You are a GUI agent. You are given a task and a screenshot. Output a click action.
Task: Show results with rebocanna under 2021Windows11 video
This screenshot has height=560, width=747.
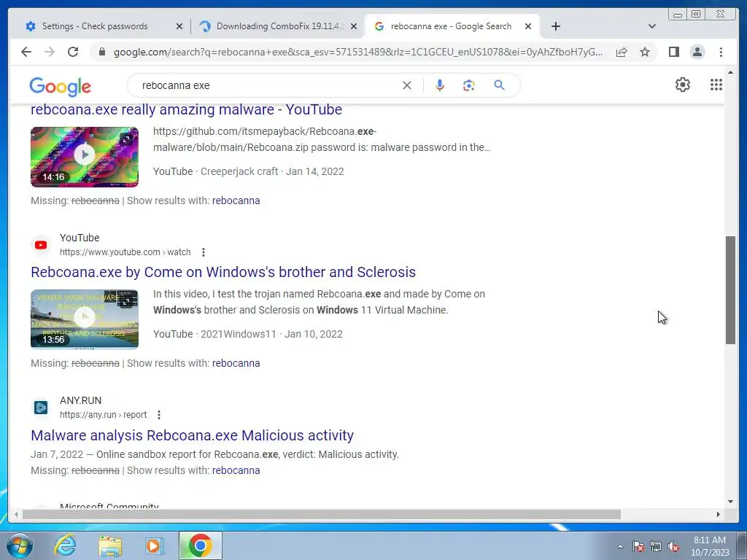[x=236, y=363]
